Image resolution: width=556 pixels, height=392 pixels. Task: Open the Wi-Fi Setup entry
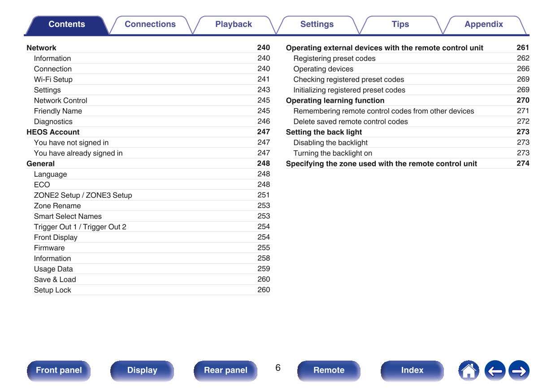(x=53, y=79)
